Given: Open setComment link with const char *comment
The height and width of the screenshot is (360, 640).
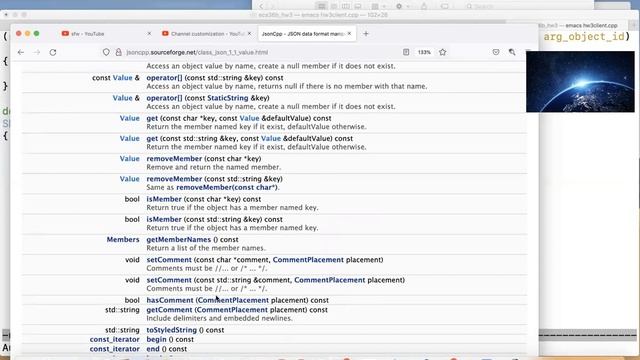Looking at the screenshot, I should click(169, 260).
